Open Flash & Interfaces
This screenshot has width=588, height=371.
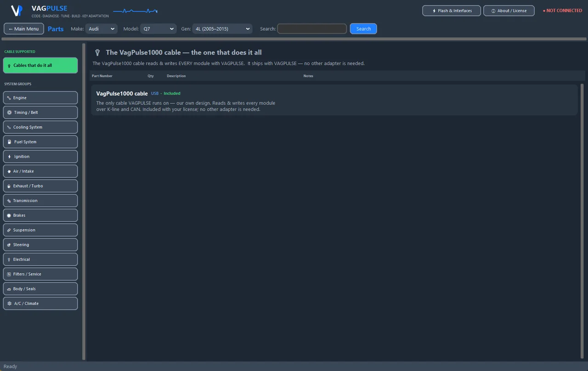pyautogui.click(x=452, y=11)
